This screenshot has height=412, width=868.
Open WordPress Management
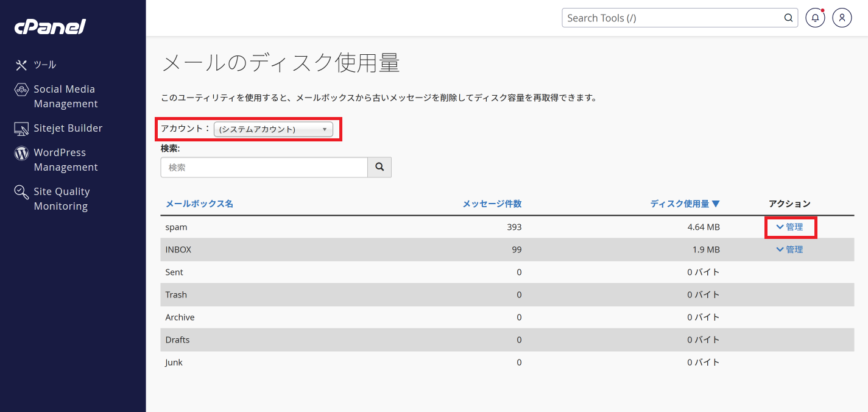[66, 160]
